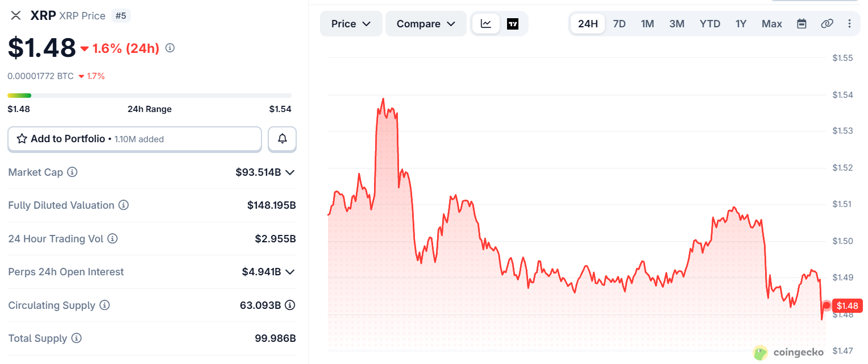Open the calendar date range picker

(x=801, y=24)
